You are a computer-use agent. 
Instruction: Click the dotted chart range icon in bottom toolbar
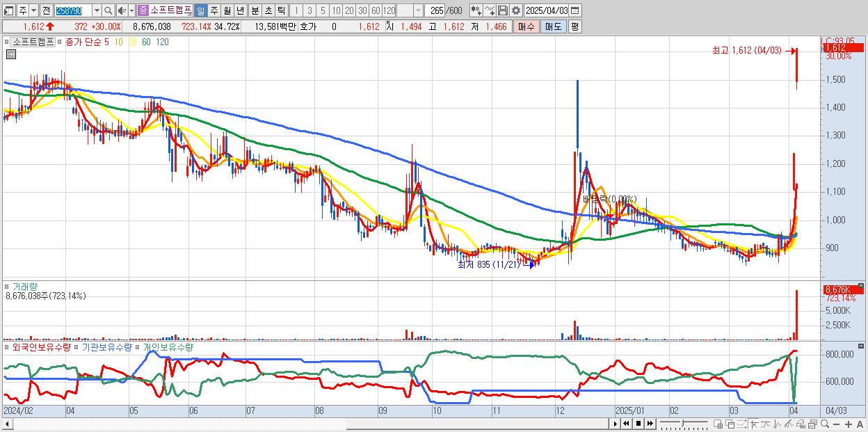coord(741,424)
